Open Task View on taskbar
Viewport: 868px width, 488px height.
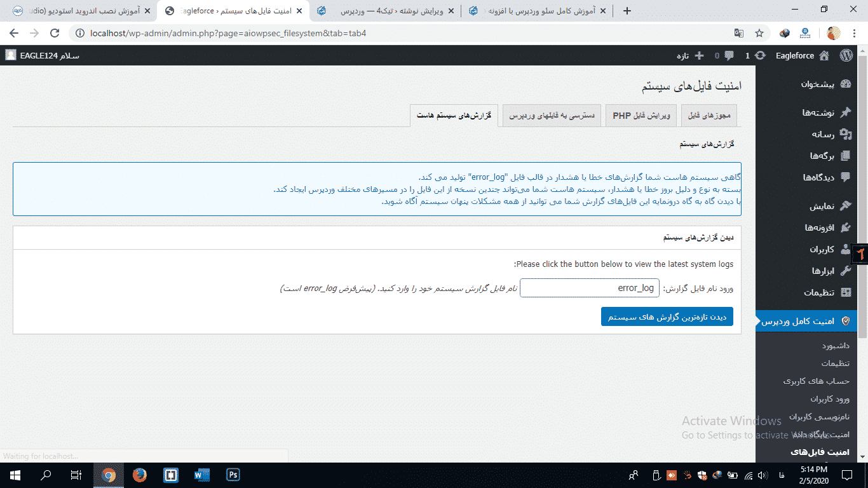point(76,475)
